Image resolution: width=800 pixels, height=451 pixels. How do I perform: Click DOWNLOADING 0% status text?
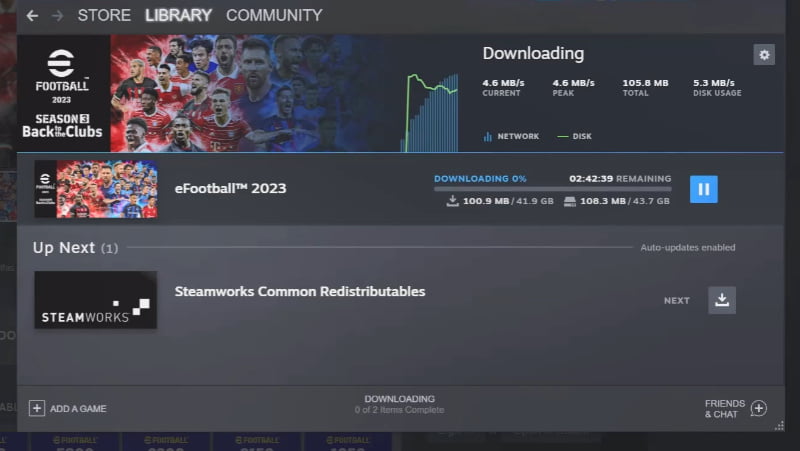pos(480,179)
